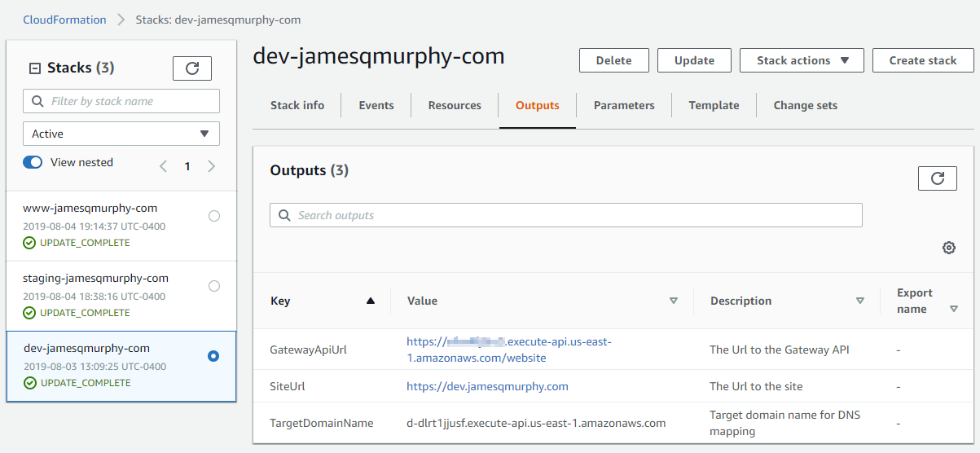Toggle the View nested switch
Screen dimensions: 980x453
point(33,162)
